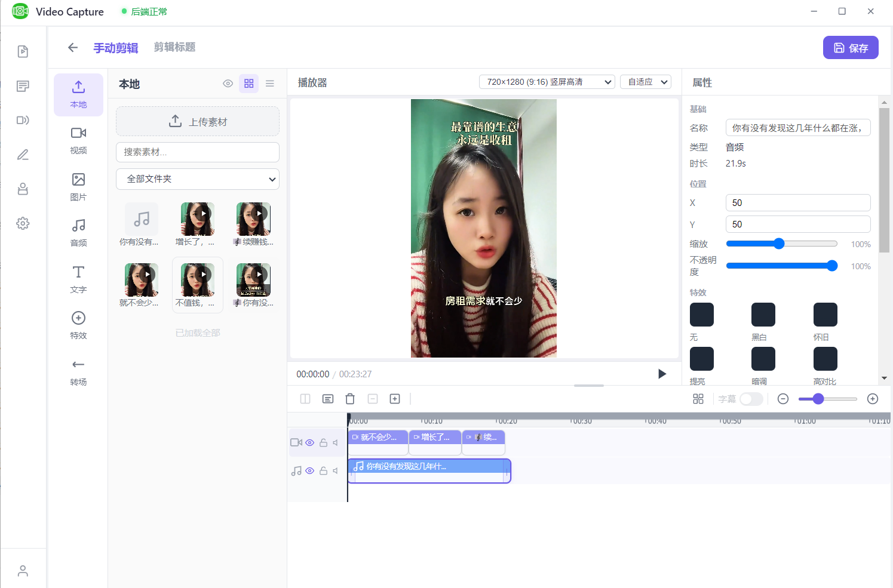The width and height of the screenshot is (893, 588).
Task: Adjust the timeline zoom slider
Action: pyautogui.click(x=827, y=399)
